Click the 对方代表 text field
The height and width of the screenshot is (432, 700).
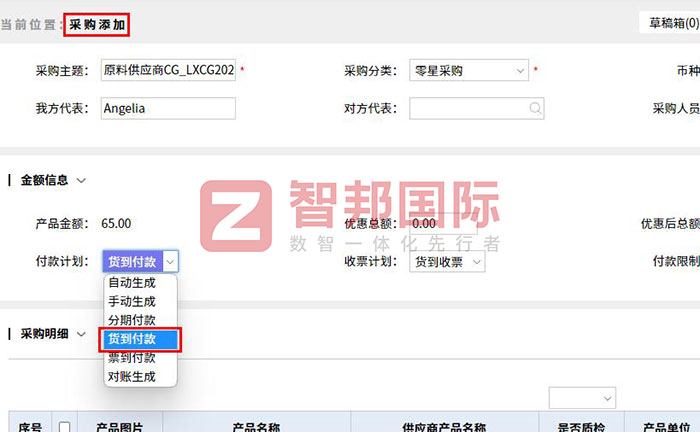(x=467, y=108)
